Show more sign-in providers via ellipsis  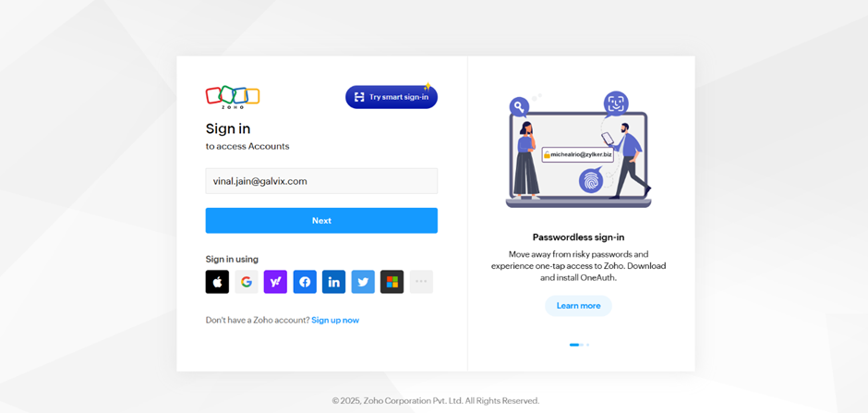(x=421, y=282)
